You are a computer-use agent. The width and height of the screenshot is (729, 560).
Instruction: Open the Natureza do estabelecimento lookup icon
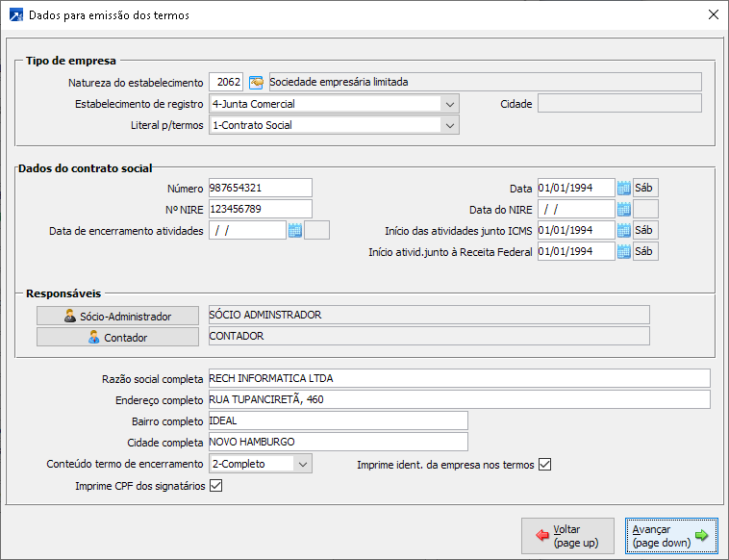(x=256, y=83)
